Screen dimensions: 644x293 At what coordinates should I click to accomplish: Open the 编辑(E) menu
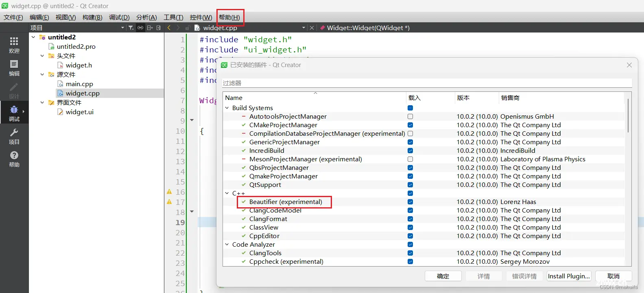39,17
